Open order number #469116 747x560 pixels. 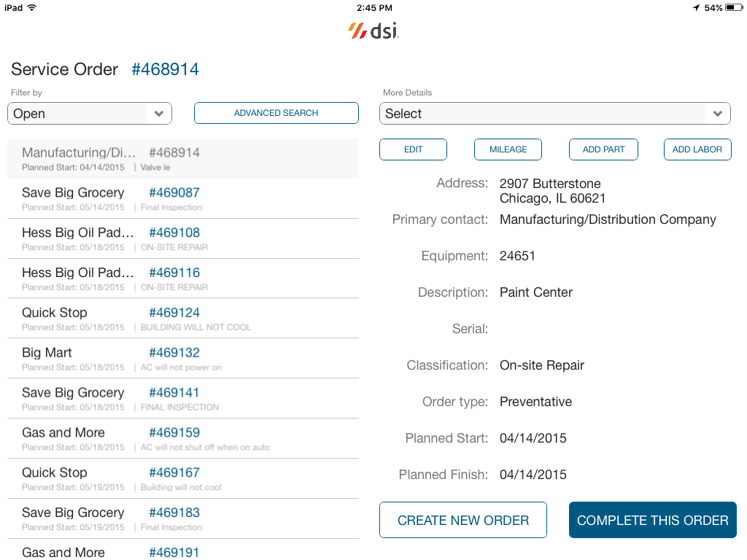pyautogui.click(x=174, y=273)
